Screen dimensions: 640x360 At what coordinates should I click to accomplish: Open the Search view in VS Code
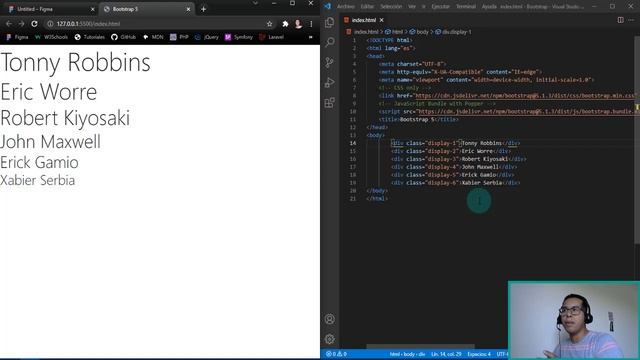tap(329, 42)
